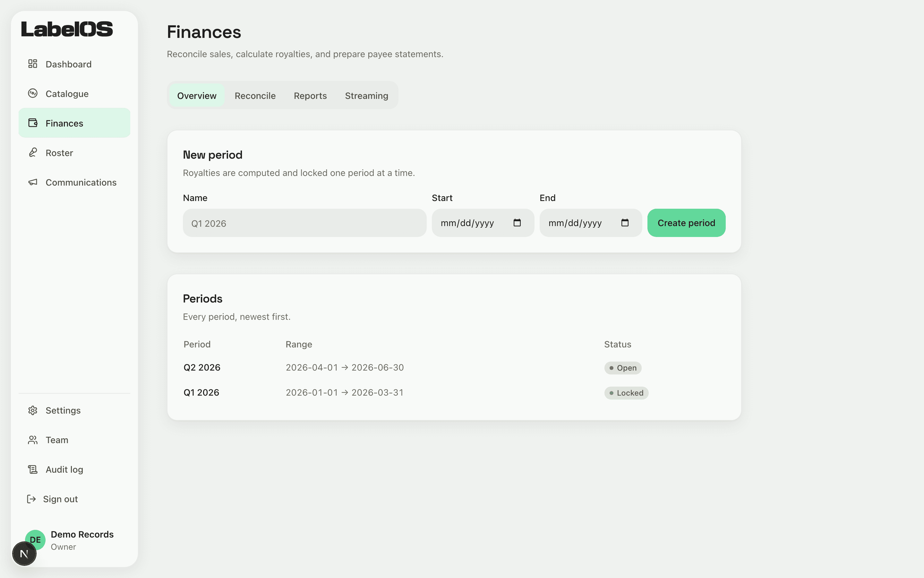924x578 pixels.
Task: Click the round N badge icon
Action: coord(24,554)
